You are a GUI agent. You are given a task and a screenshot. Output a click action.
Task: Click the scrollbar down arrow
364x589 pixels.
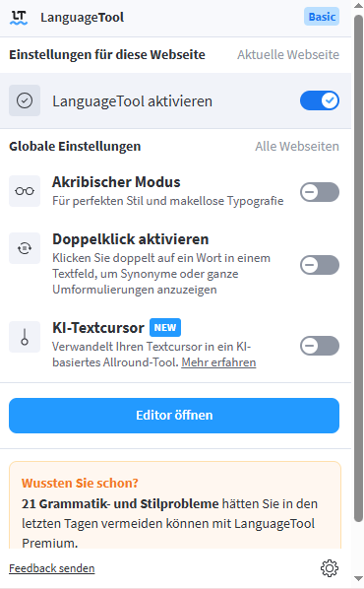[x=359, y=579]
